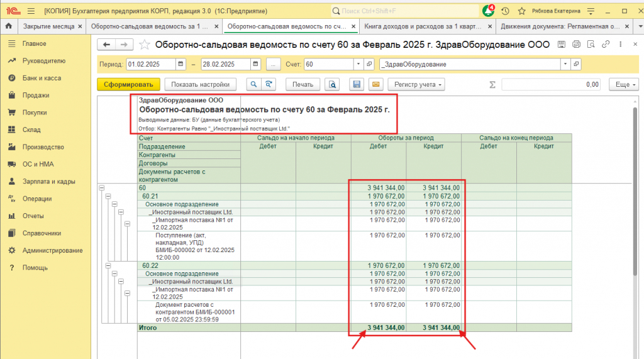Click the print preview icon next to Печать
This screenshot has width=644, height=359.
(332, 84)
